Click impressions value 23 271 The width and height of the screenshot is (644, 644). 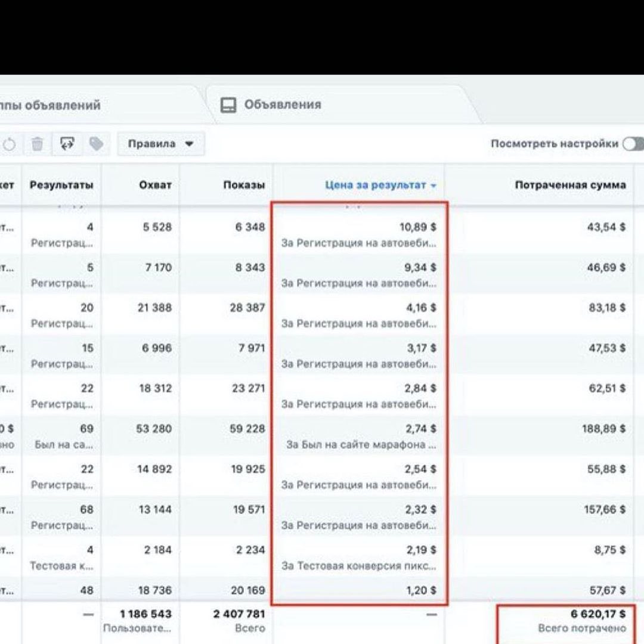pyautogui.click(x=249, y=388)
